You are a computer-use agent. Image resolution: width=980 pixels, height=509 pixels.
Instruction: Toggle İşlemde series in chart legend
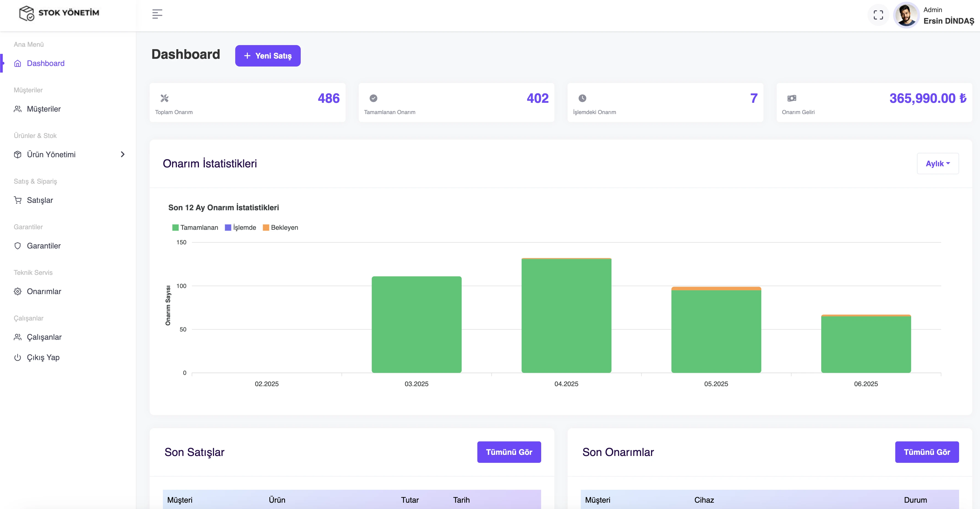pyautogui.click(x=240, y=227)
